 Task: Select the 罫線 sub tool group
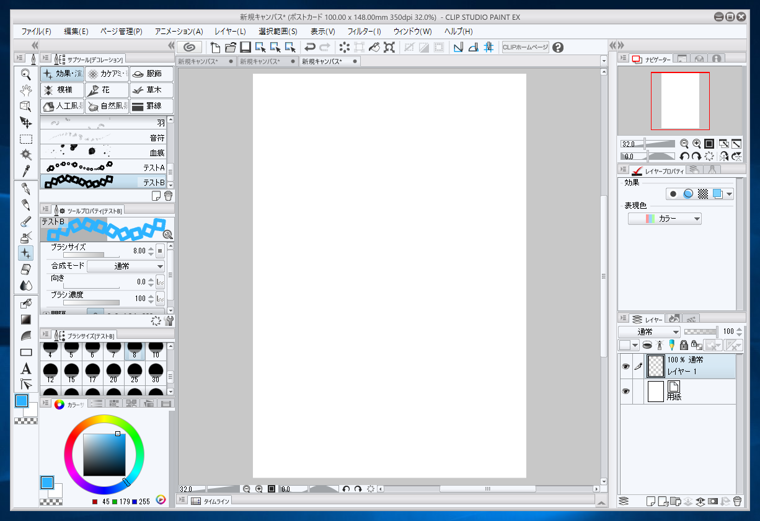coord(151,106)
